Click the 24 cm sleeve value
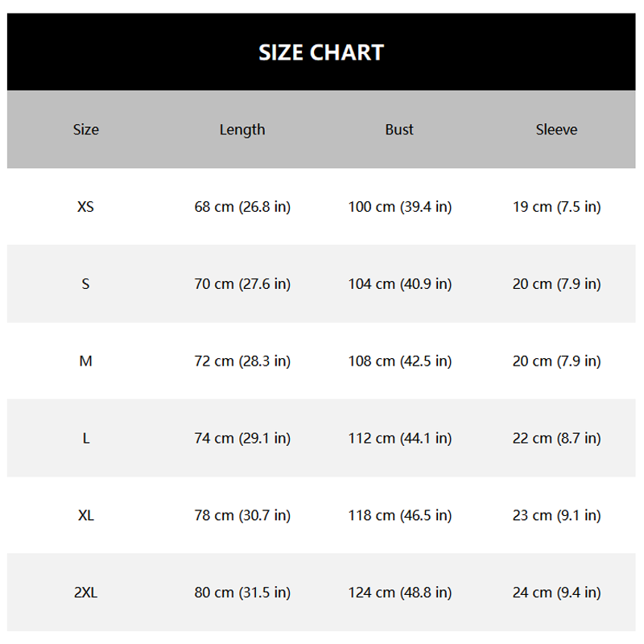Image resolution: width=644 pixels, height=644 pixels. click(556, 593)
